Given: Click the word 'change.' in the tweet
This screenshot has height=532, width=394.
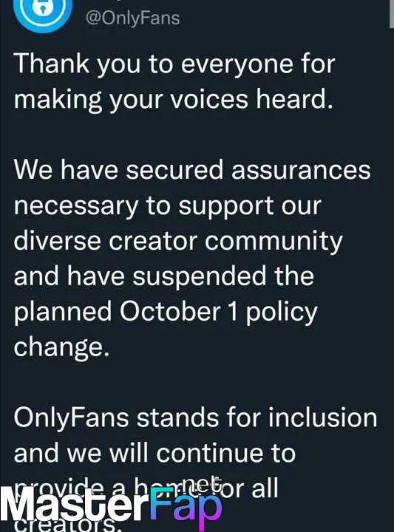Looking at the screenshot, I should pos(61,347).
